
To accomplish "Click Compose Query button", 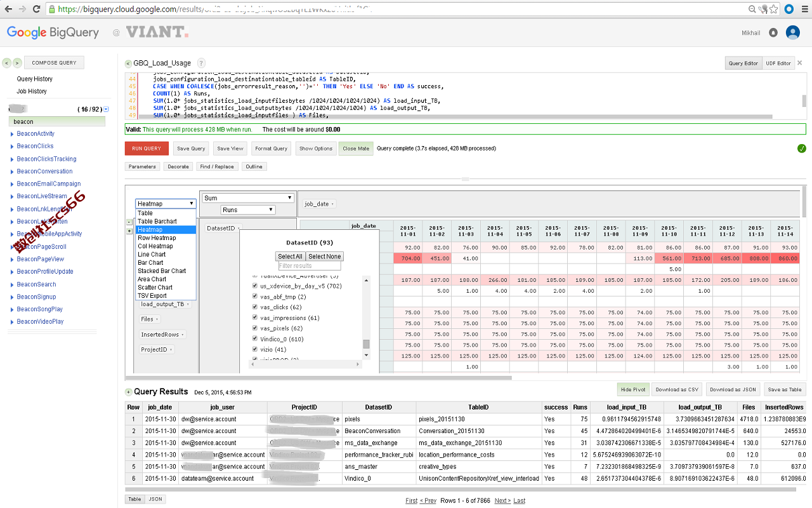I will [x=54, y=63].
